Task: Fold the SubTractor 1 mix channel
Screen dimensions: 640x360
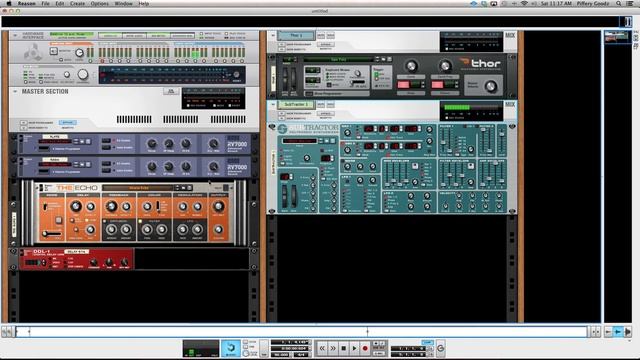Action: (273, 105)
